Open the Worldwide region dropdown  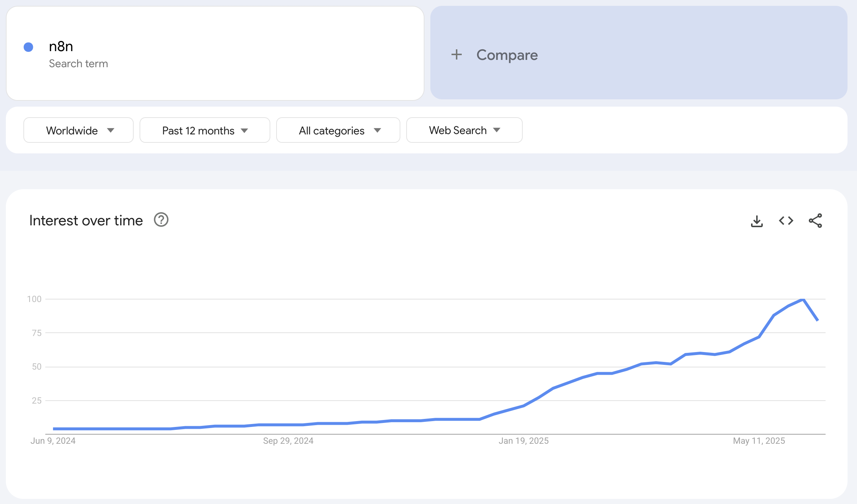[79, 130]
